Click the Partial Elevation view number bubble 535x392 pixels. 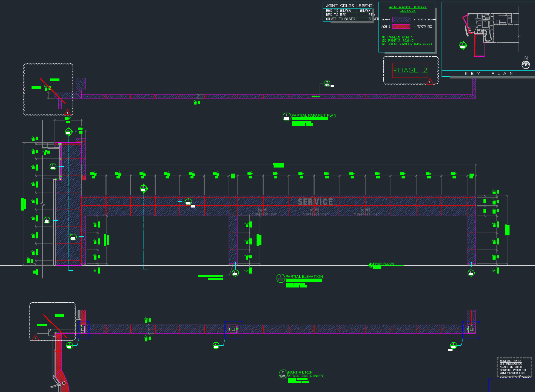click(280, 278)
